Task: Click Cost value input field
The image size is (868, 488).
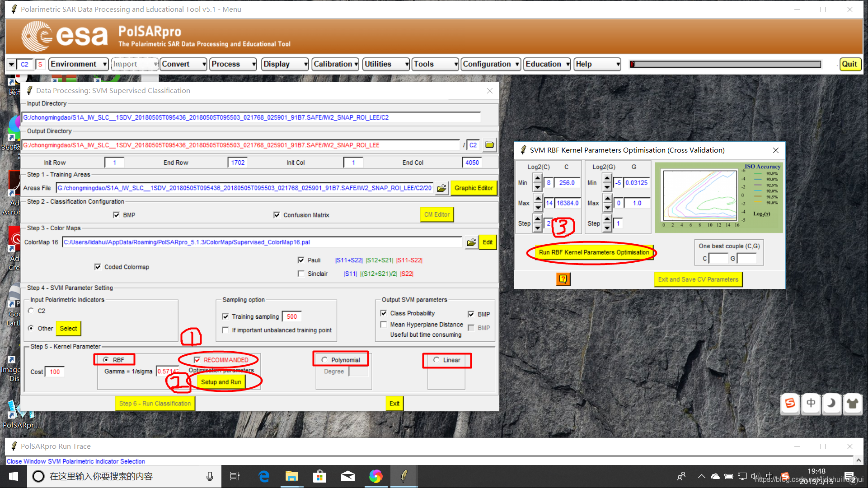Action: (55, 372)
